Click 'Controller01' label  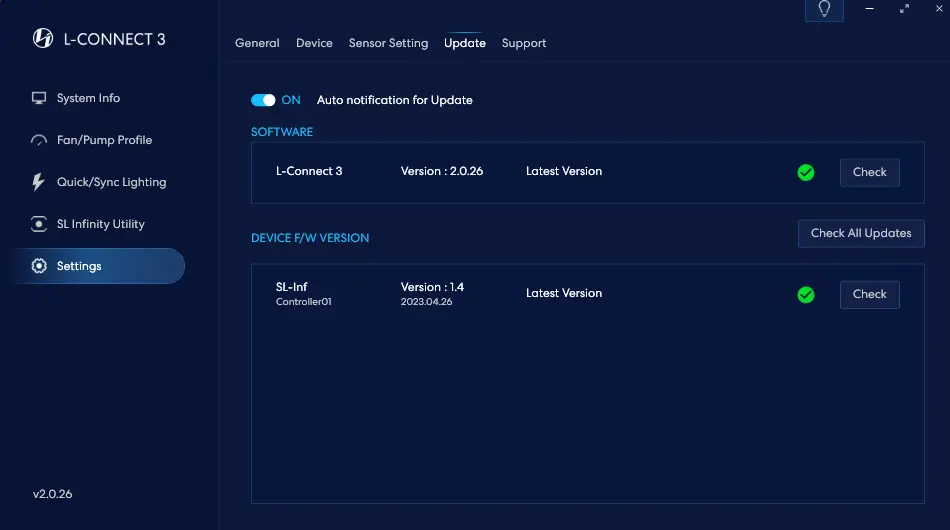click(304, 302)
